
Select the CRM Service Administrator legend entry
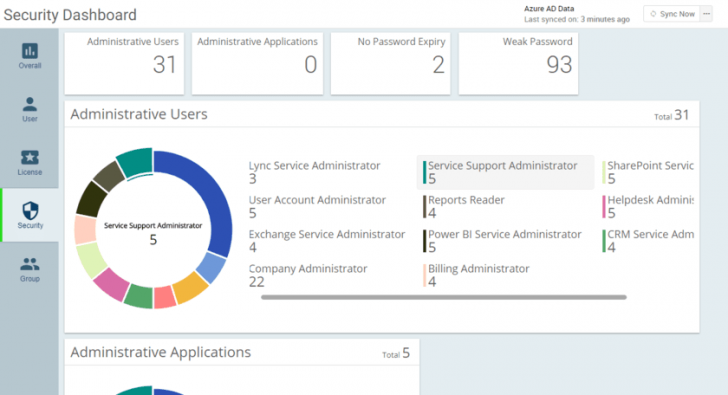click(648, 241)
